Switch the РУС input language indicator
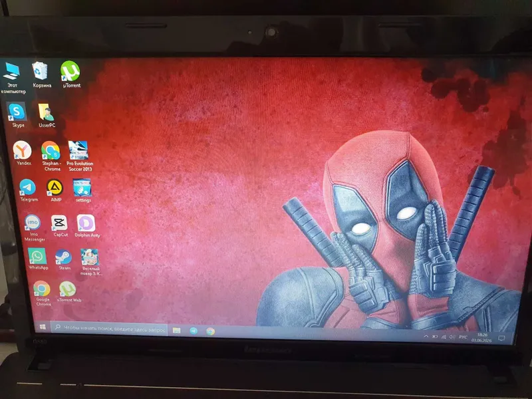This screenshot has height=399, width=532. 463,337
